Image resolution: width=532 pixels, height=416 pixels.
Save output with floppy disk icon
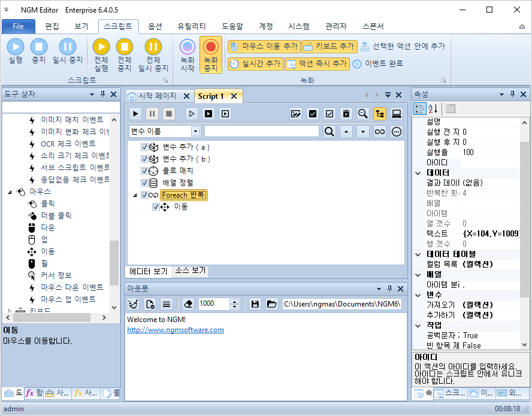[255, 304]
